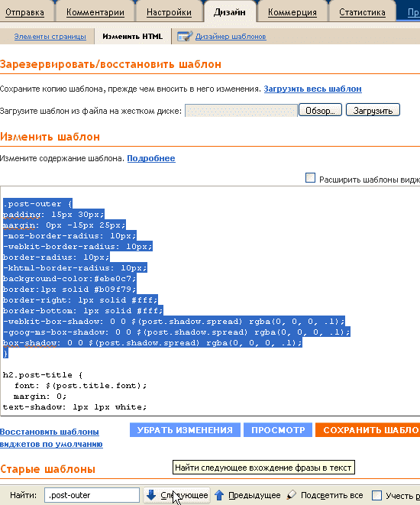Select the Дизайн tab
The height and width of the screenshot is (505, 420).
point(229,12)
